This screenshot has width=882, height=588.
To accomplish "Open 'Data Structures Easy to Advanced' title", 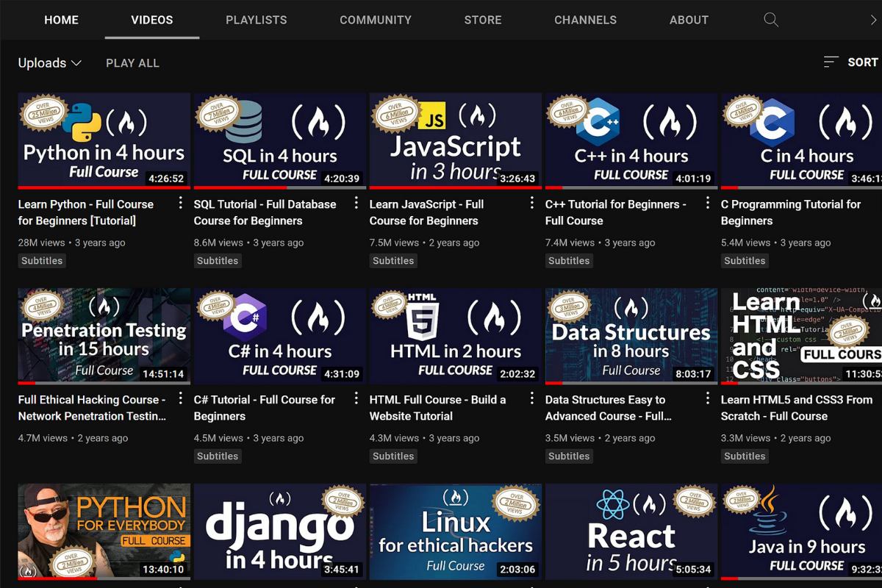I will pyautogui.click(x=609, y=408).
